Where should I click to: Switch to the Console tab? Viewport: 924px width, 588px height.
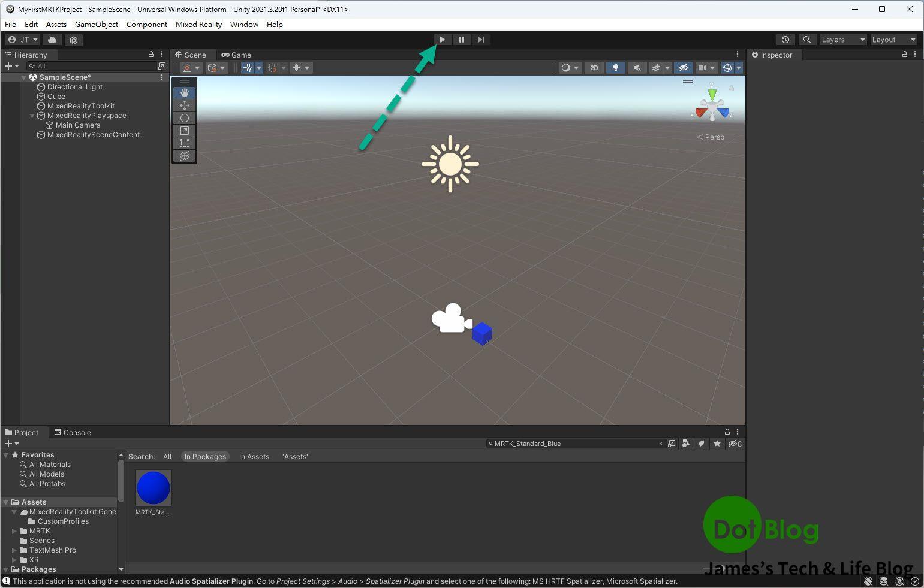(73, 432)
